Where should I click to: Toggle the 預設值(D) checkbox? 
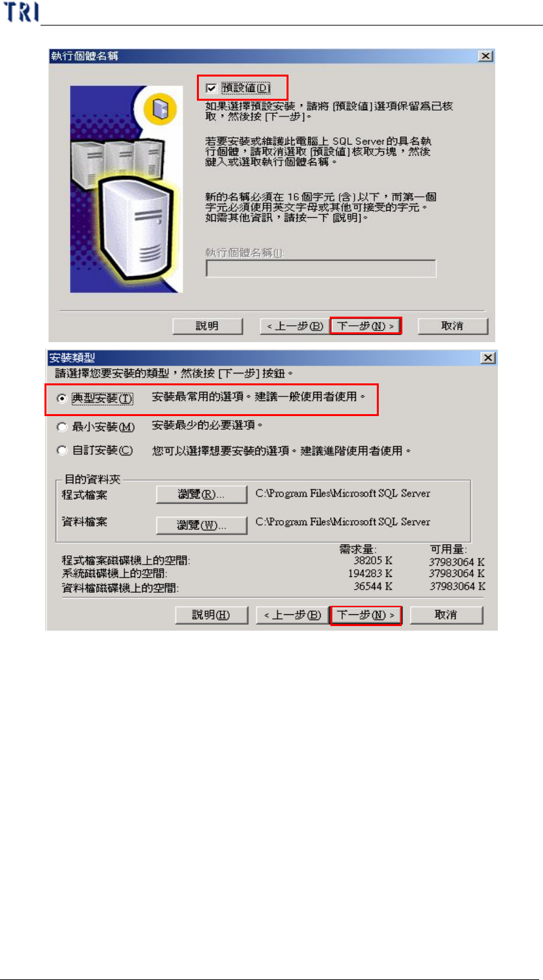211,88
